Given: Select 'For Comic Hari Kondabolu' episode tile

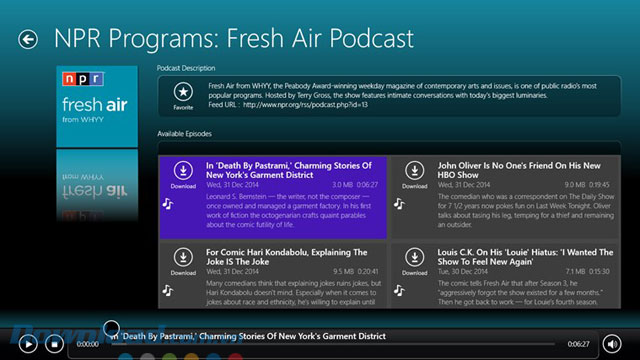Looking at the screenshot, I should click(x=273, y=276).
